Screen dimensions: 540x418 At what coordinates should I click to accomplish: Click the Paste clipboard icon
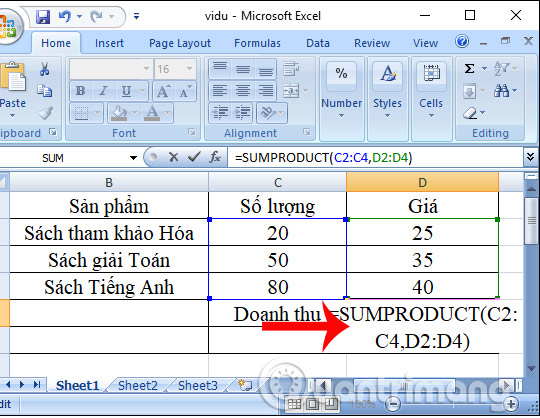tap(13, 76)
